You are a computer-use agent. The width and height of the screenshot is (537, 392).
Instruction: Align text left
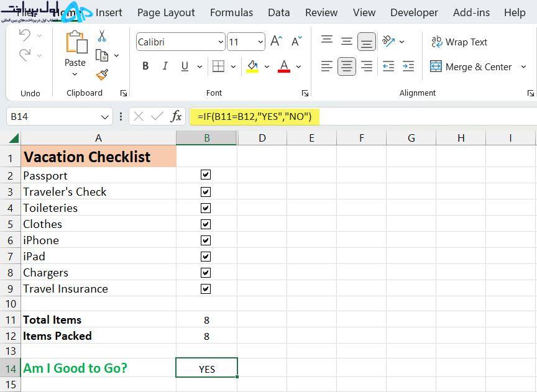click(x=327, y=66)
